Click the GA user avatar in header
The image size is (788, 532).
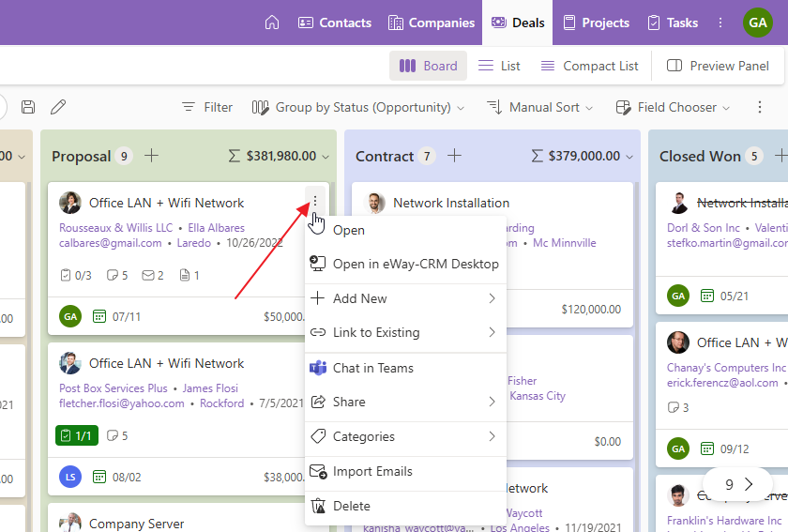coord(758,23)
